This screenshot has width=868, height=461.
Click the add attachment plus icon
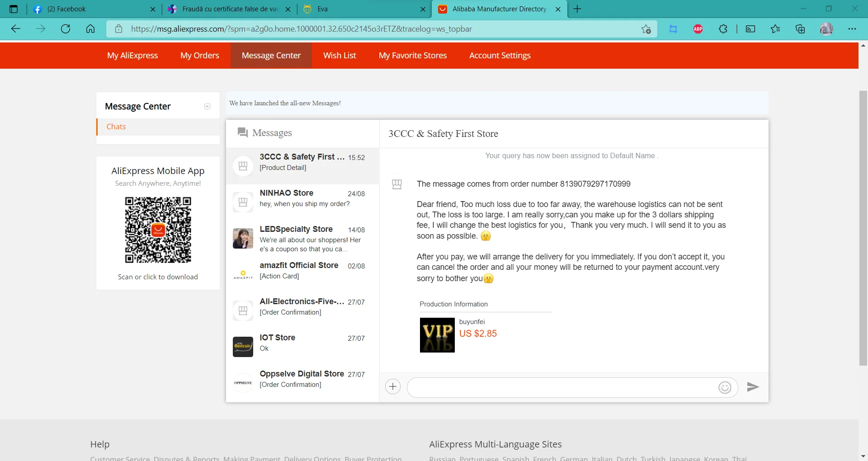(x=393, y=386)
